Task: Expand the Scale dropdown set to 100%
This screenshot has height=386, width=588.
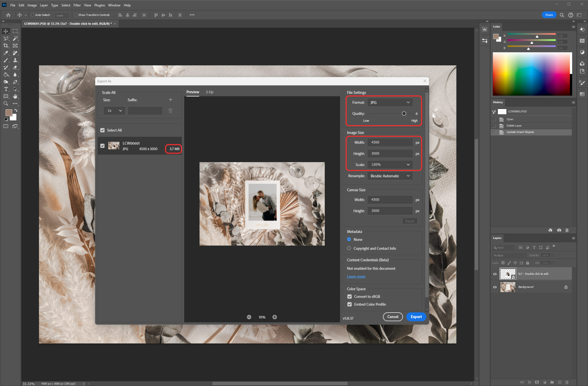Action: click(x=389, y=164)
